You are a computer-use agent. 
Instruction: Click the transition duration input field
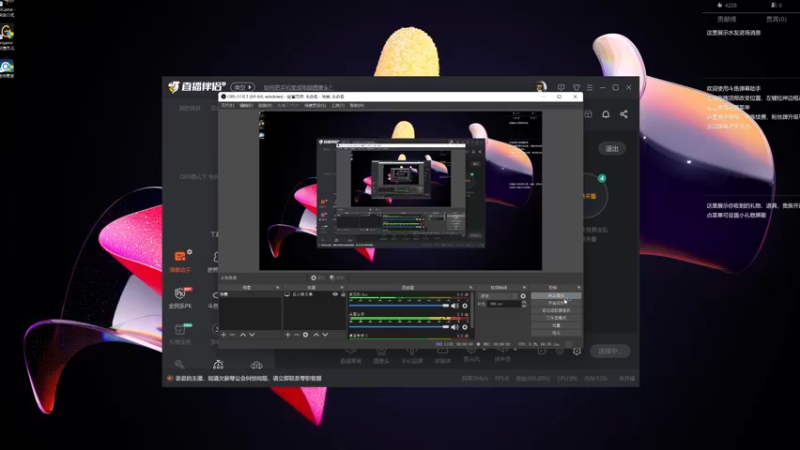pos(504,304)
